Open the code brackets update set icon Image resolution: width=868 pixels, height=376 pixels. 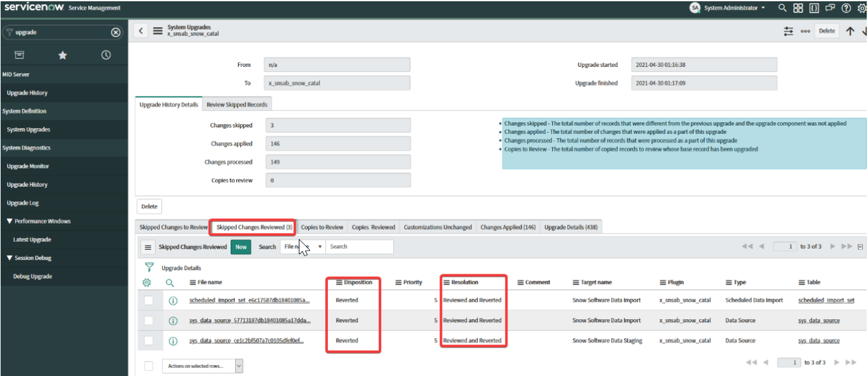(814, 8)
